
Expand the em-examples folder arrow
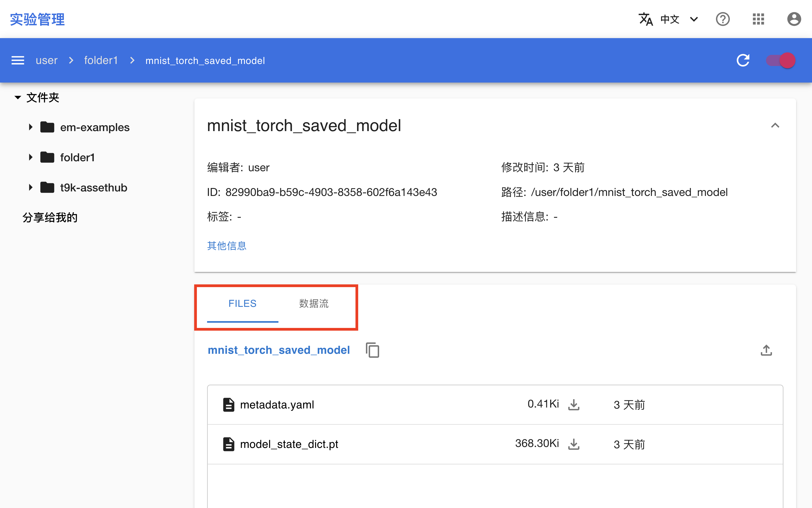(x=31, y=127)
